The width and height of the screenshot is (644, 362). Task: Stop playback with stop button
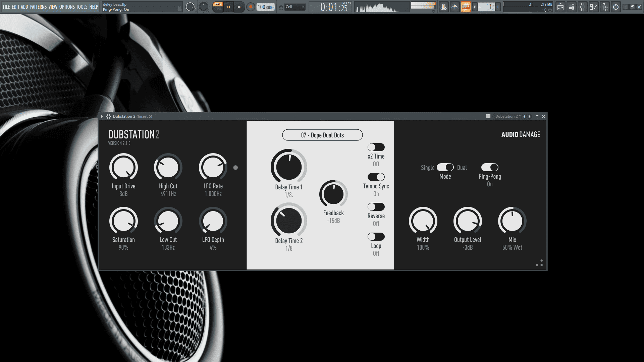coord(239,7)
